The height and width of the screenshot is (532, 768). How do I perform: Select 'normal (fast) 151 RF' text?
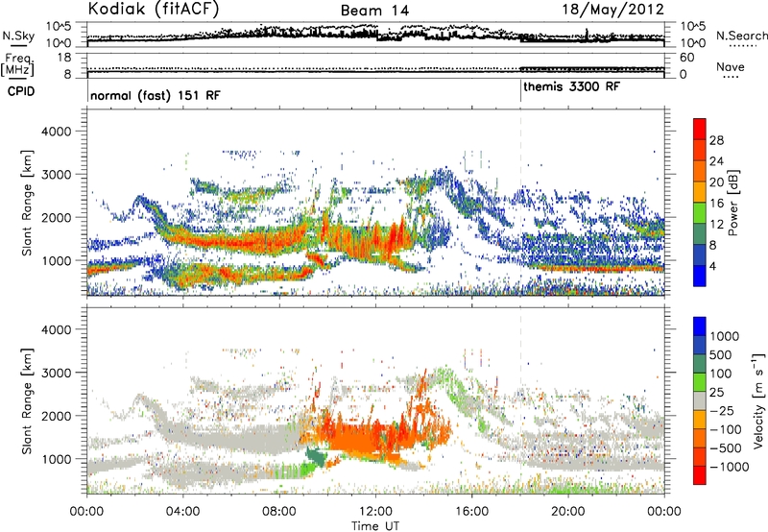click(156, 95)
